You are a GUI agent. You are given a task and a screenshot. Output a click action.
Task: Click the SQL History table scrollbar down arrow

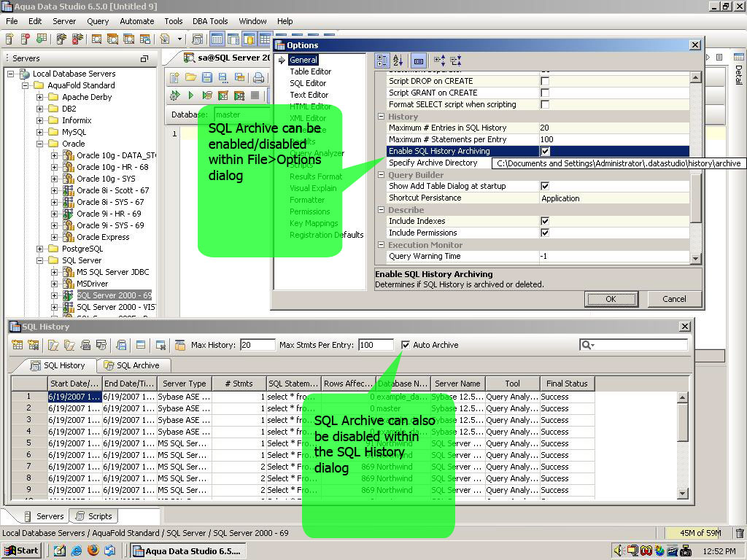pyautogui.click(x=682, y=494)
